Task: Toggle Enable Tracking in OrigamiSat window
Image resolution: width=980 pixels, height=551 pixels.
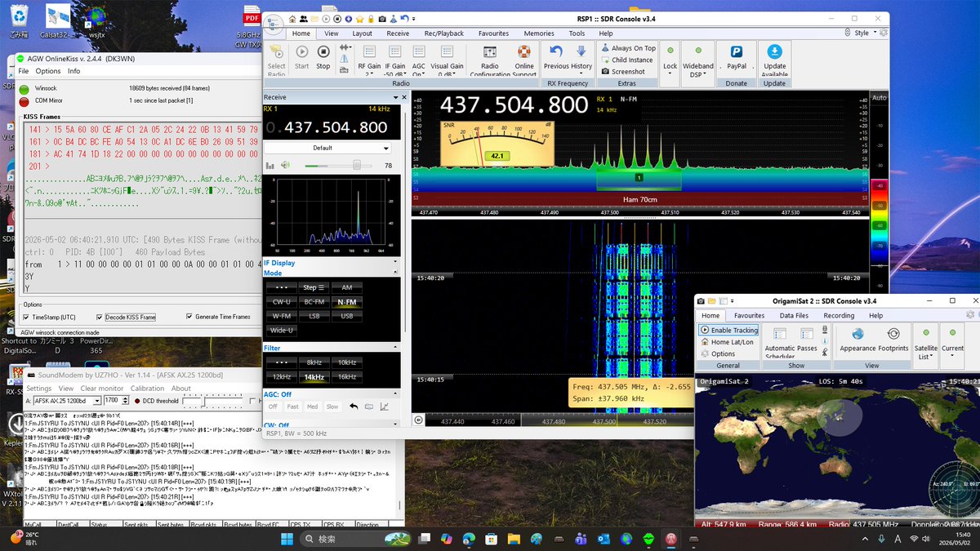Action: (x=728, y=330)
